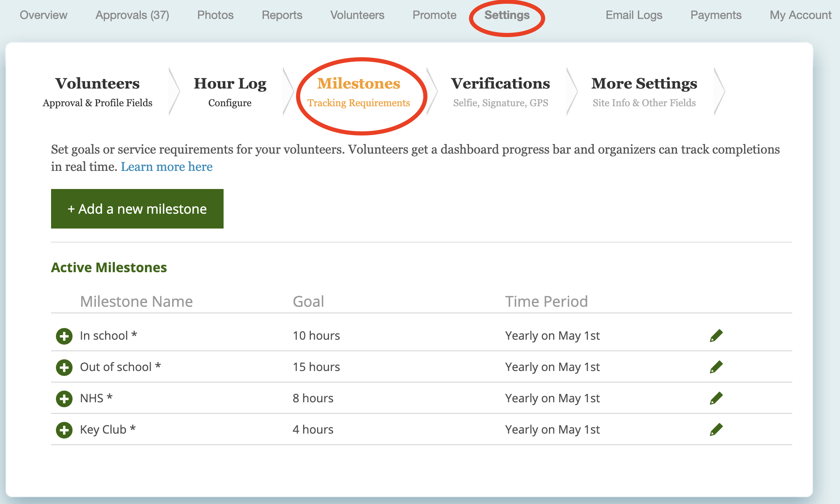Screen dimensions: 840x504
Task: Switch to the Photos tab
Action: point(215,15)
